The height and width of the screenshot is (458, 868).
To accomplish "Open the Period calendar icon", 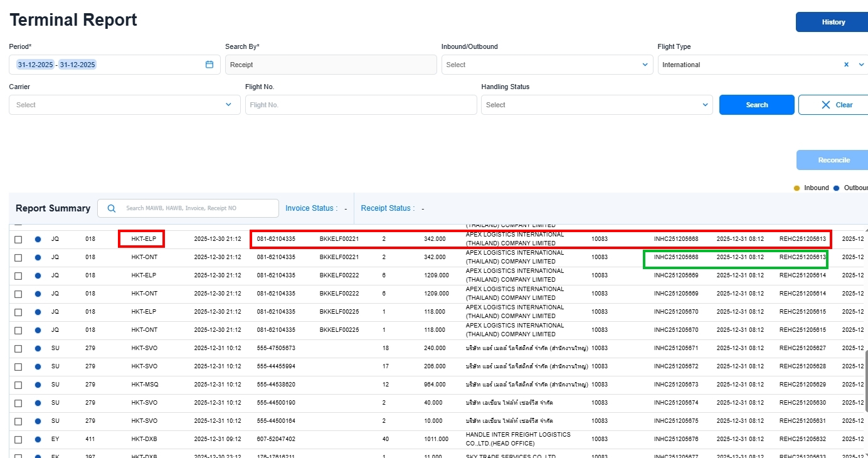I will tap(209, 65).
